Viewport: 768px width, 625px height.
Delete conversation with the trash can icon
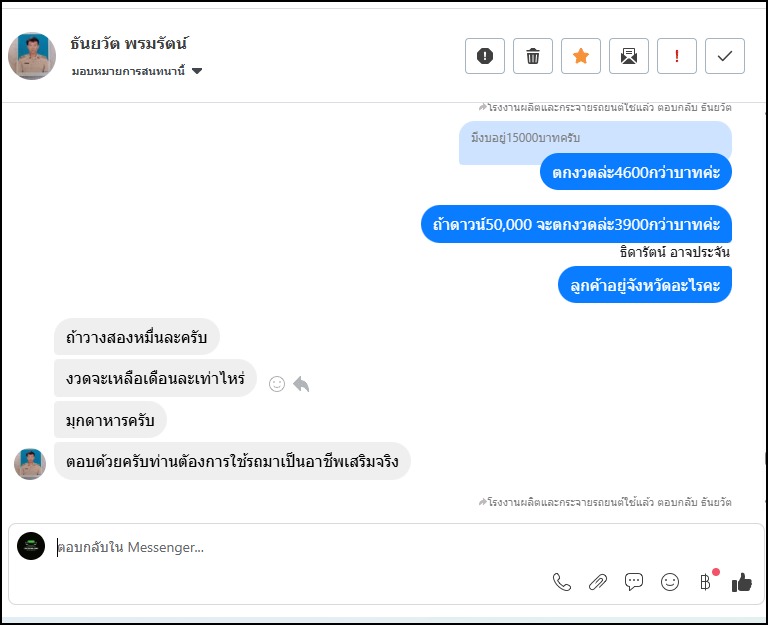pyautogui.click(x=532, y=56)
